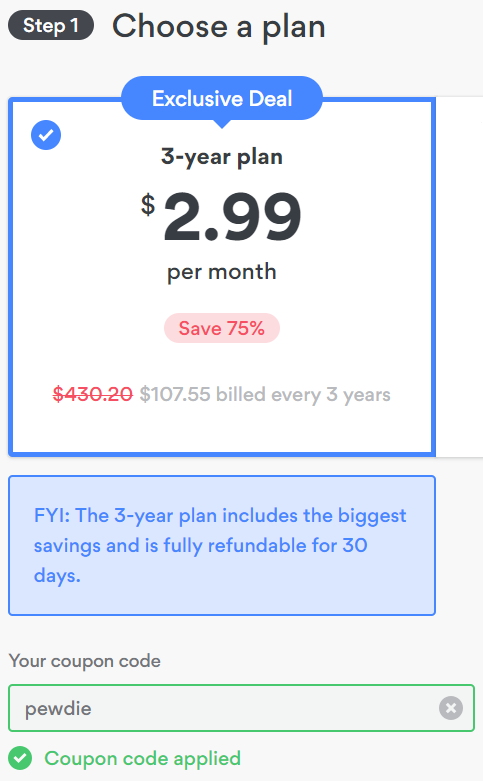The width and height of the screenshot is (483, 781).
Task: Click the Exclusive Deal badge
Action: tap(222, 99)
